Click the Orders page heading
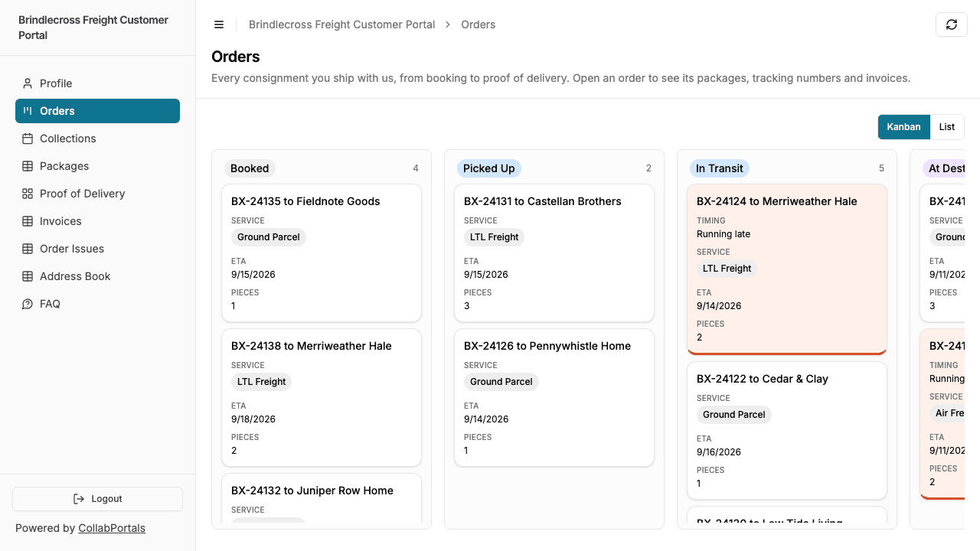Screen dimensions: 980x551 click(x=236, y=57)
